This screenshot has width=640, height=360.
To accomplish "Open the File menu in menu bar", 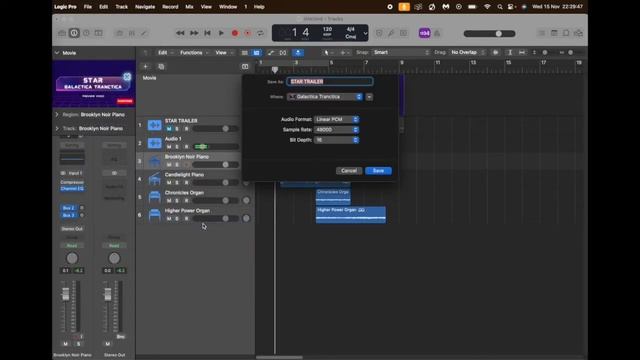I will (x=87, y=7).
